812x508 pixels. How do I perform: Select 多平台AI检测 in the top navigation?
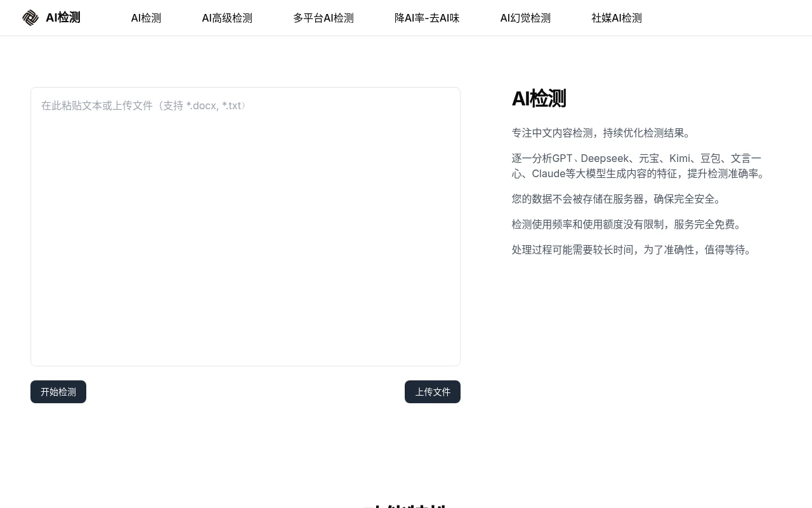(324, 18)
